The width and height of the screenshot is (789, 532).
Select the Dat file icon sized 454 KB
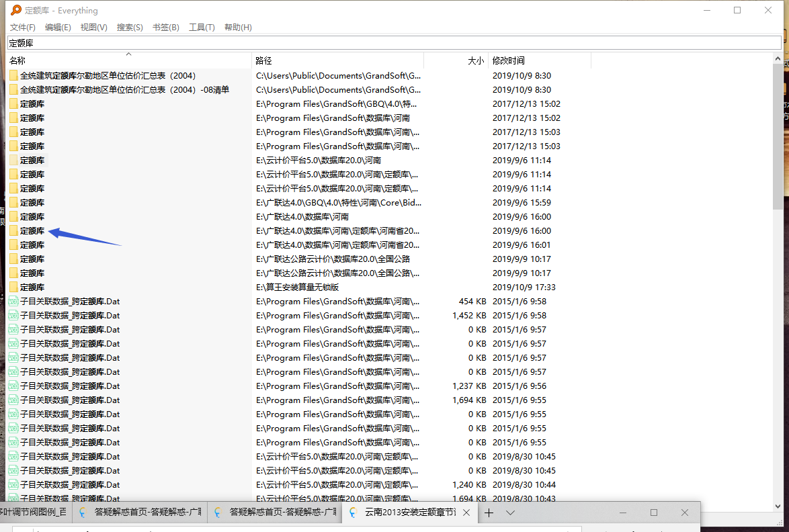pos(13,301)
